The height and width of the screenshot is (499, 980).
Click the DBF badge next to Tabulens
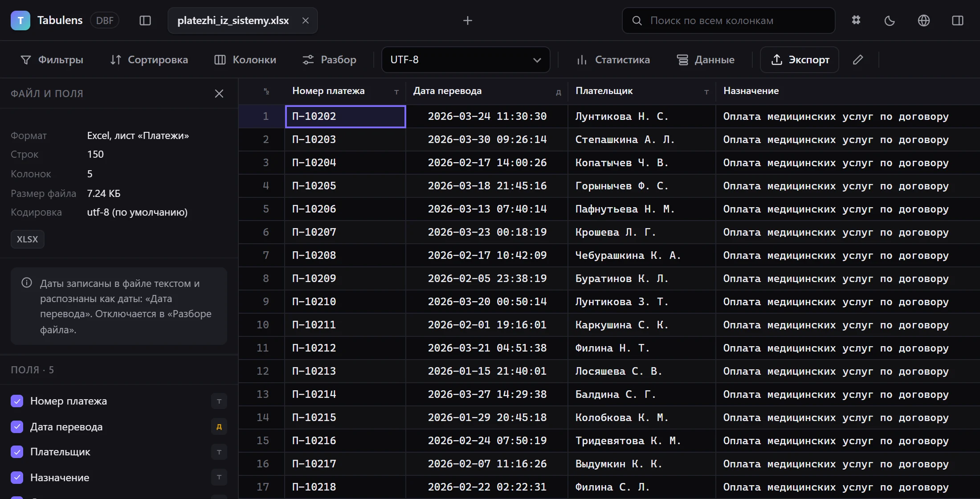point(105,20)
